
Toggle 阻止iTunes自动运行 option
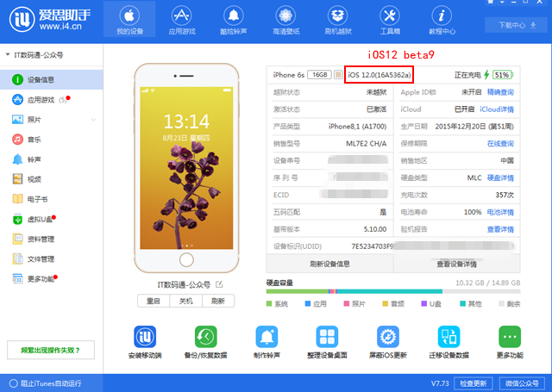[x=14, y=383]
